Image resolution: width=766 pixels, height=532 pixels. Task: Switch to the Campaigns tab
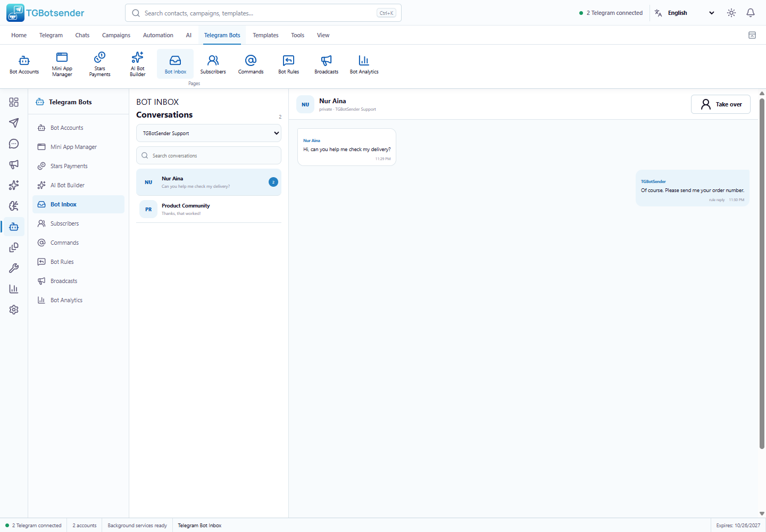pyautogui.click(x=116, y=35)
